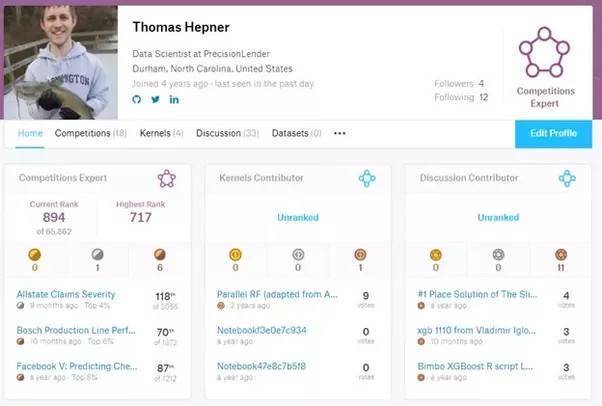The width and height of the screenshot is (602, 406).
Task: Click bronze medal under xgb 1110 post
Action: (421, 341)
